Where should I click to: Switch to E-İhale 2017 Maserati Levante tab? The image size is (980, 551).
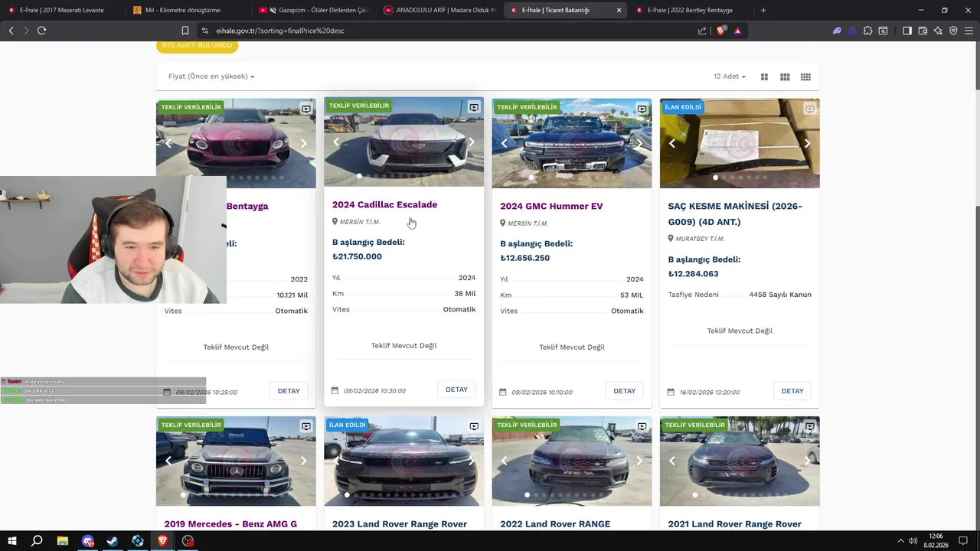coord(62,10)
